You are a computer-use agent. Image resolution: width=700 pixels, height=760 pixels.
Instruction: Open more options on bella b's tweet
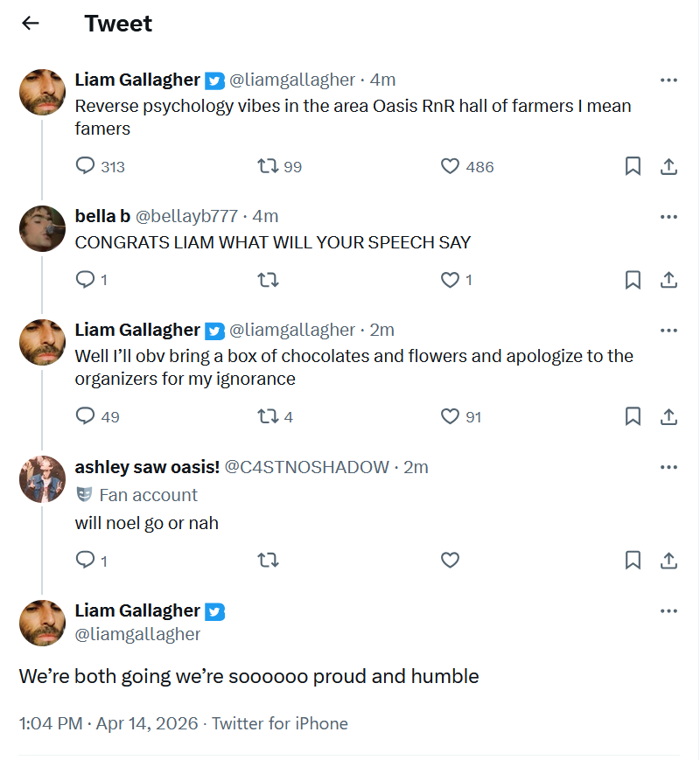tap(668, 217)
